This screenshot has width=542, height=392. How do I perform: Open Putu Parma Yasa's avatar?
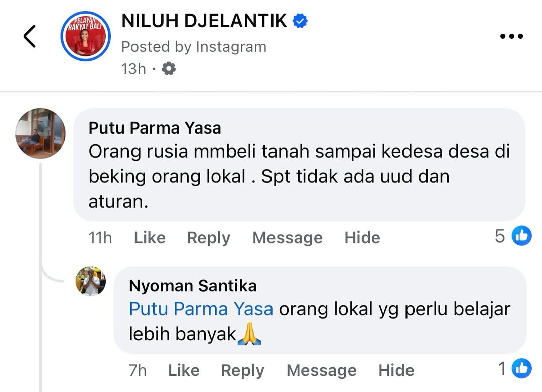(40, 133)
